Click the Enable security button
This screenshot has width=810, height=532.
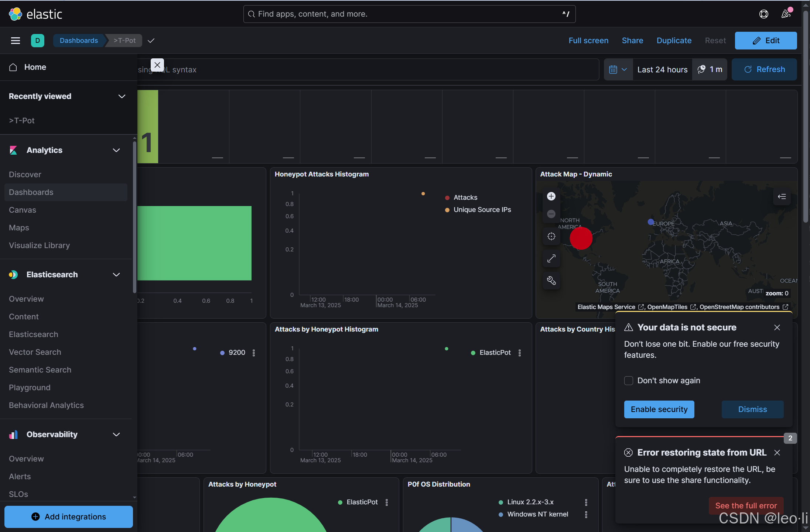pos(659,409)
